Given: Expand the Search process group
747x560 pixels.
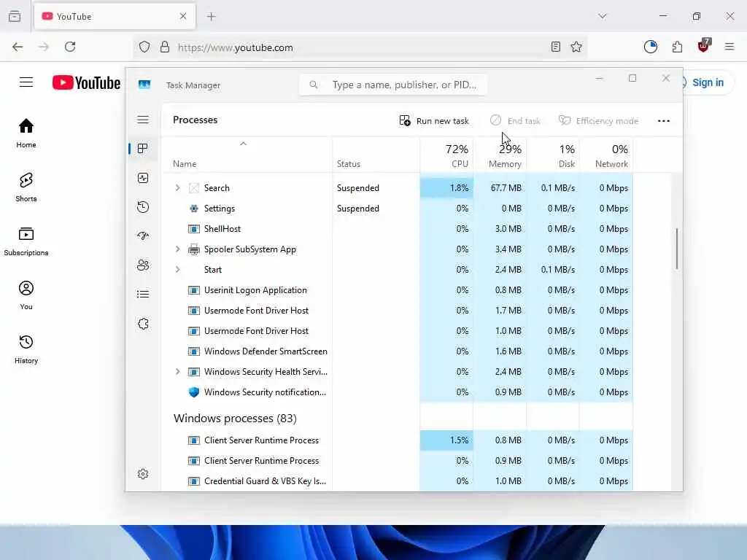Looking at the screenshot, I should pyautogui.click(x=178, y=187).
